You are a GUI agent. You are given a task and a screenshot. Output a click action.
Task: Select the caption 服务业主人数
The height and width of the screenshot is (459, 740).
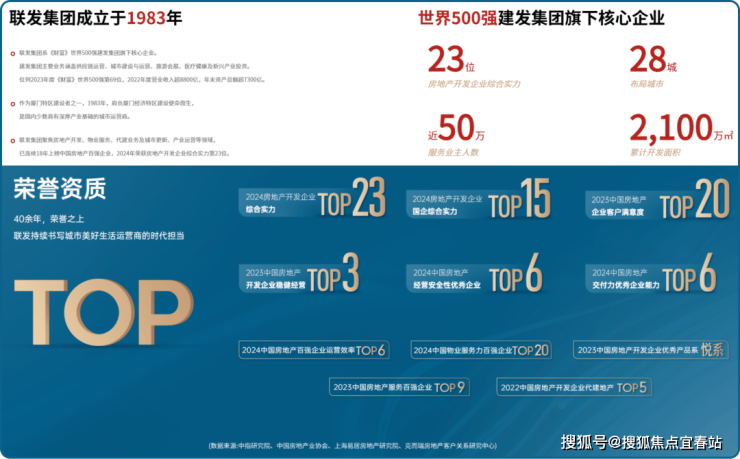point(453,152)
